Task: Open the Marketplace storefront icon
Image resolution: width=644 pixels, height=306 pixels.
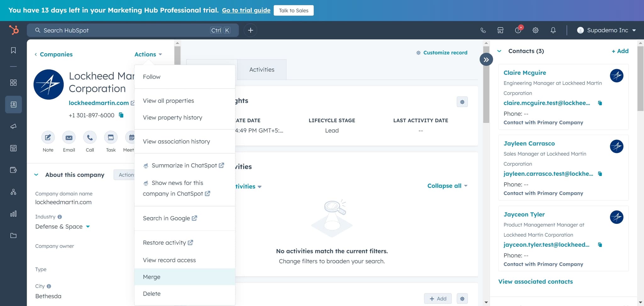Action: pos(500,30)
